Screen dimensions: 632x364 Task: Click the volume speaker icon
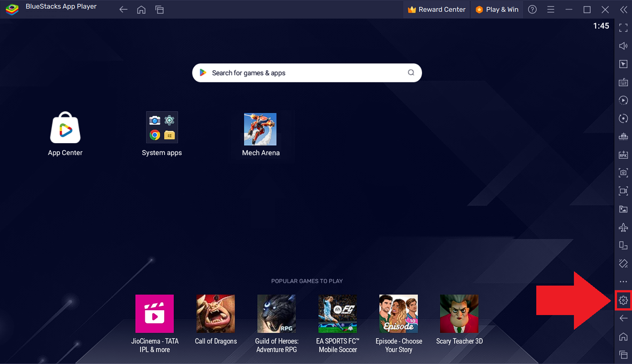coord(623,46)
